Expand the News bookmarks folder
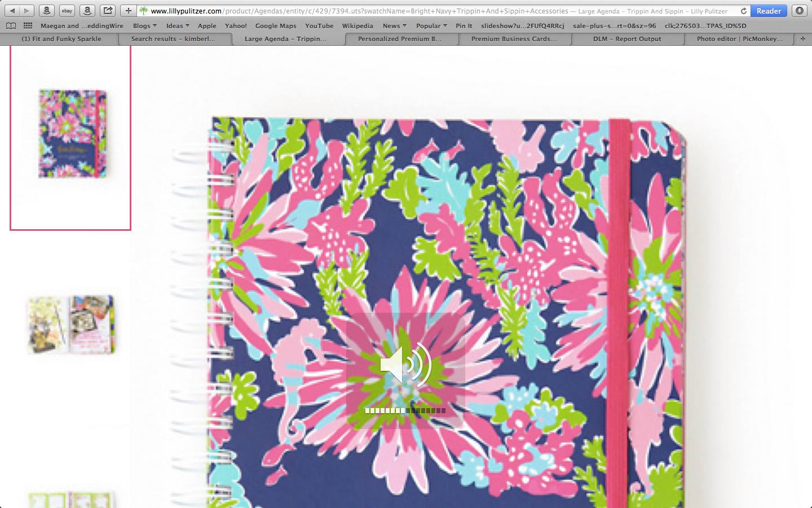This screenshot has height=508, width=812. click(394, 26)
